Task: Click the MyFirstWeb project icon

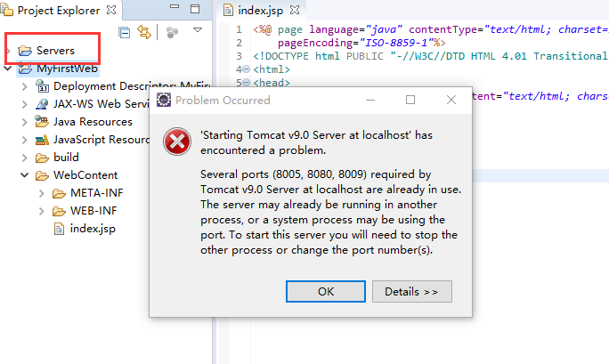Action: pyautogui.click(x=25, y=69)
